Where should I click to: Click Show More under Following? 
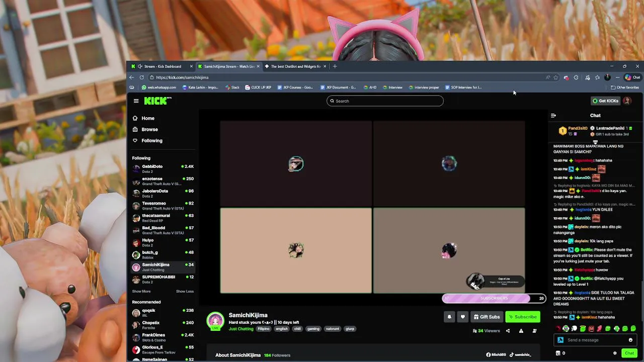click(x=141, y=292)
